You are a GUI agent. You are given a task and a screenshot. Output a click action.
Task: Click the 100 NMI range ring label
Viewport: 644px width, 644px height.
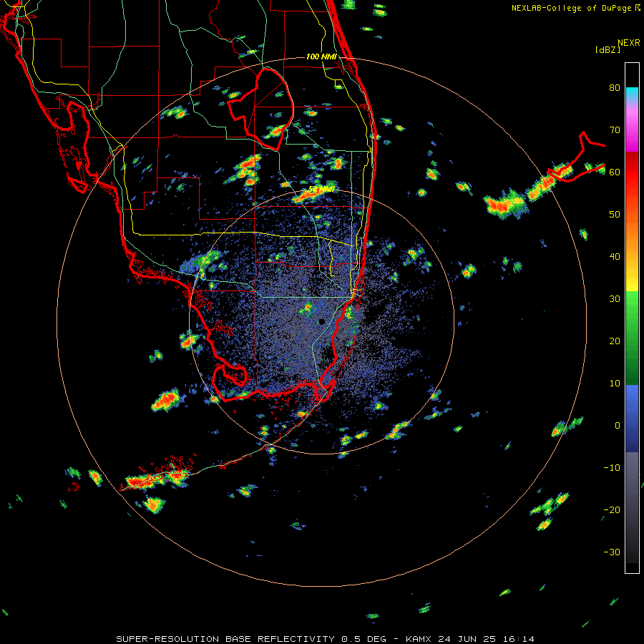tap(321, 57)
